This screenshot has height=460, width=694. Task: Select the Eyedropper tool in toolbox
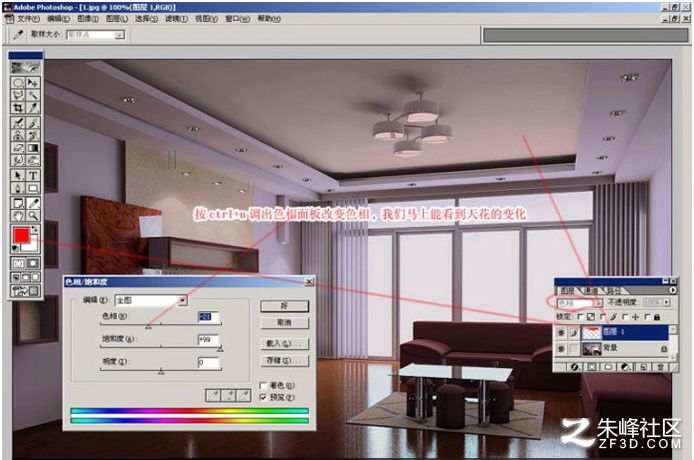33,203
